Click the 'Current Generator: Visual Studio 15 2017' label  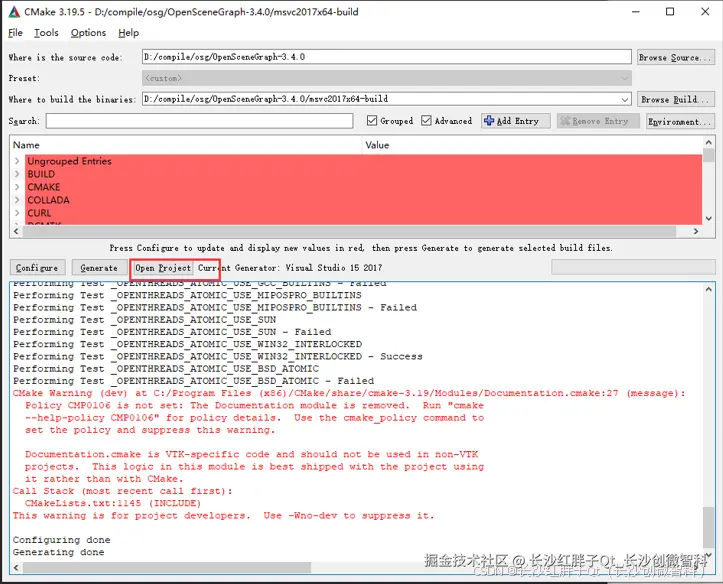pos(290,268)
